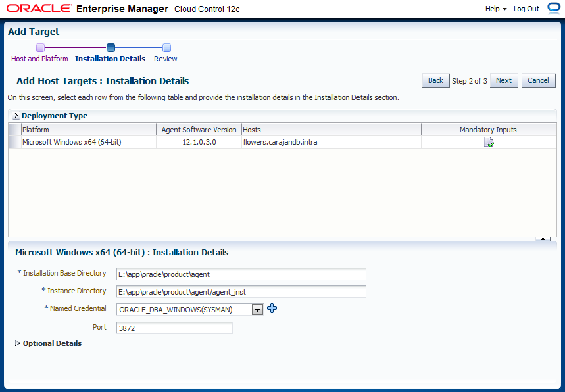Click the Next button
Image resolution: width=565 pixels, height=392 pixels.
504,80
